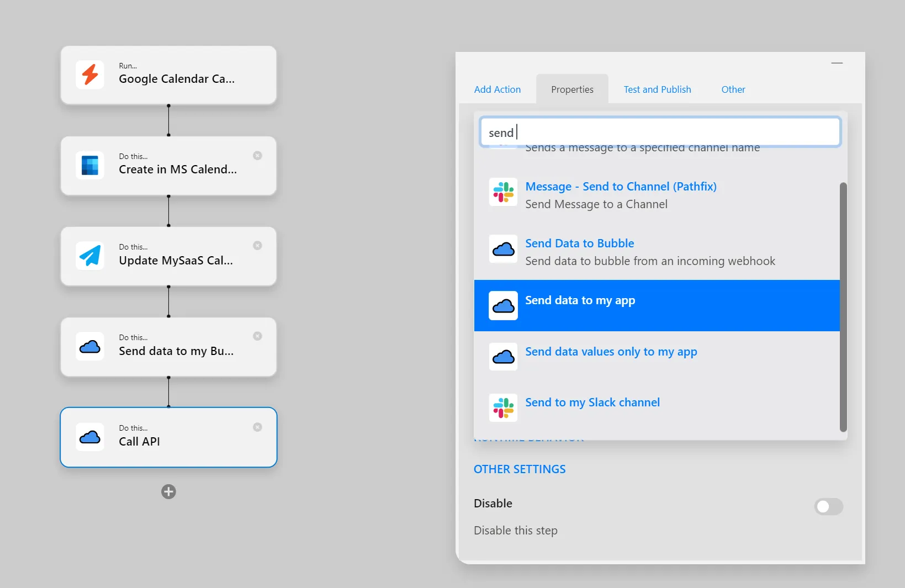Click cloud icon beside Send Data to Bubble
The height and width of the screenshot is (588, 905).
pos(503,248)
